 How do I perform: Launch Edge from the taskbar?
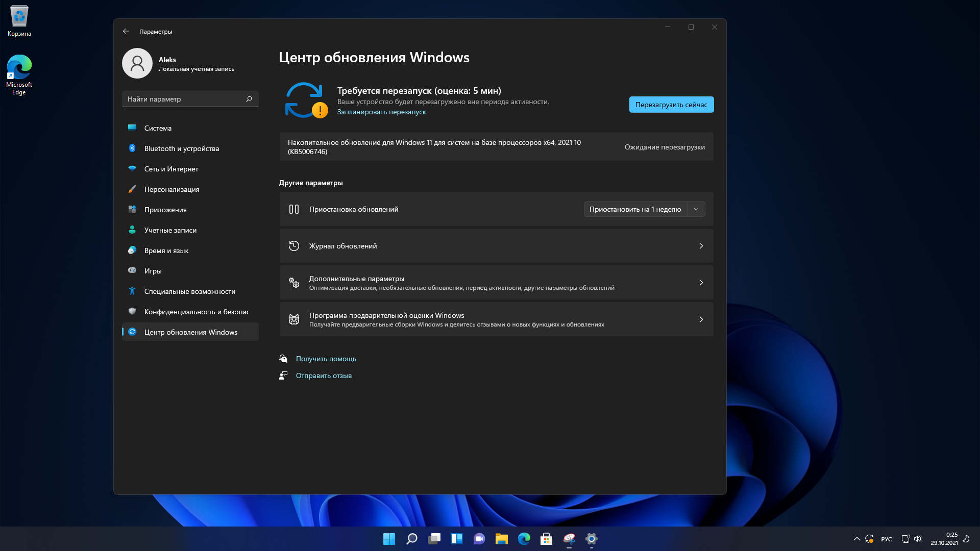[x=524, y=539]
